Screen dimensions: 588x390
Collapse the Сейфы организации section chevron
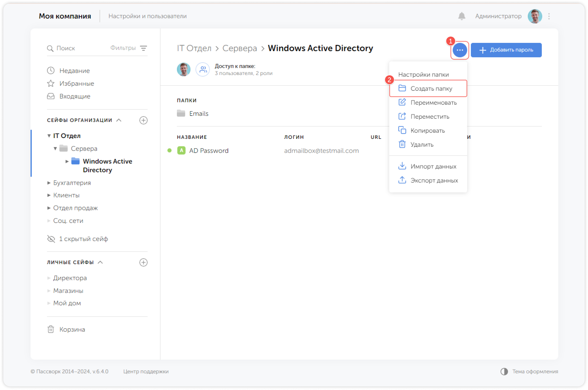[119, 120]
